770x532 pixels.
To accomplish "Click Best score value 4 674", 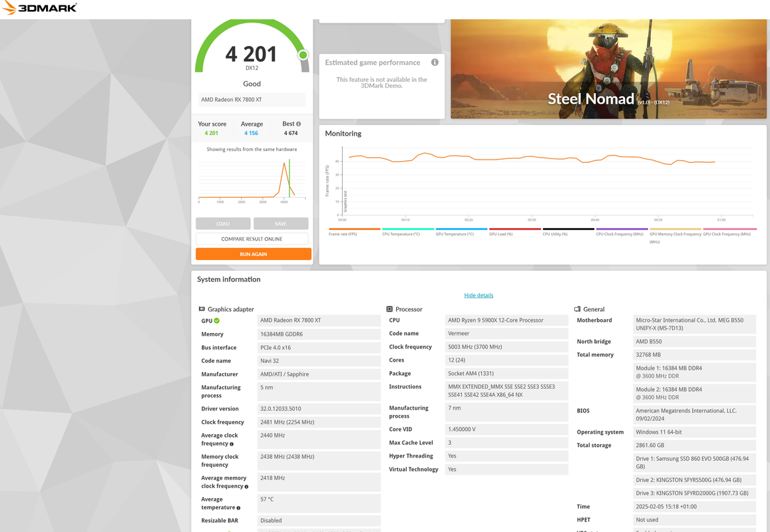I will [291, 133].
